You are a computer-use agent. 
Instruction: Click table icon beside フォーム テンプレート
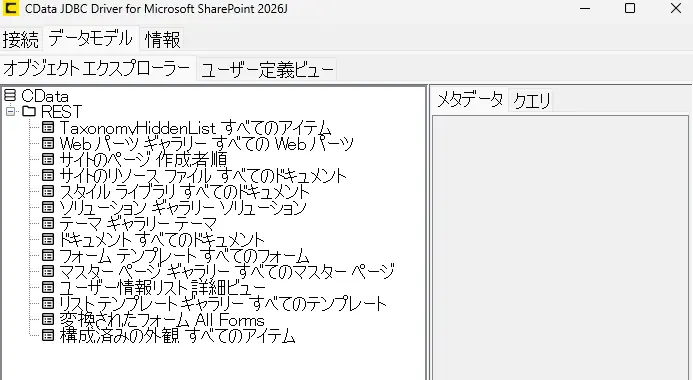point(48,255)
